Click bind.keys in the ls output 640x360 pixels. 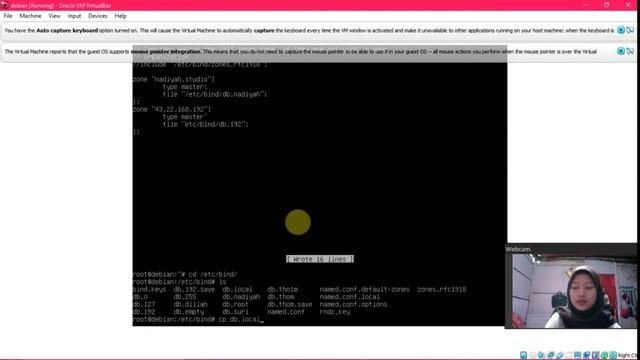[149, 289]
